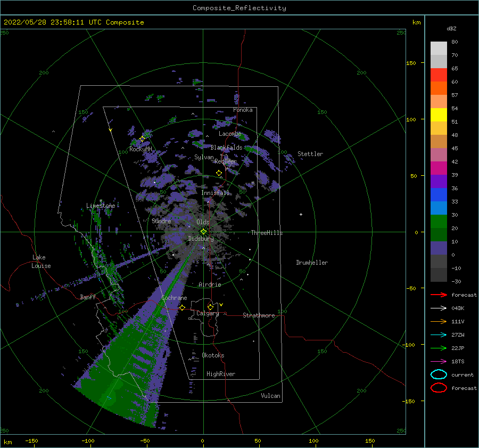Select the blue 33-36 dBZ color swatch
The image size is (479, 448).
[x=439, y=195]
